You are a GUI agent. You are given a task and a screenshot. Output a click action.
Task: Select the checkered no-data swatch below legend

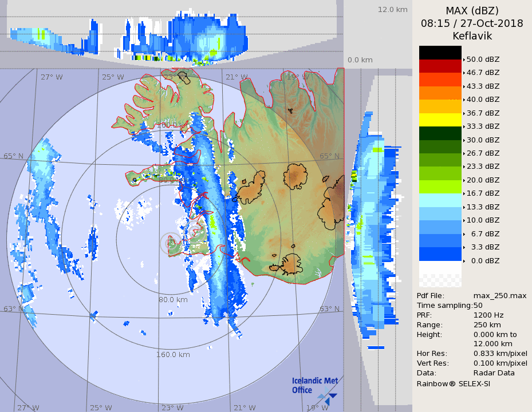coord(440,280)
